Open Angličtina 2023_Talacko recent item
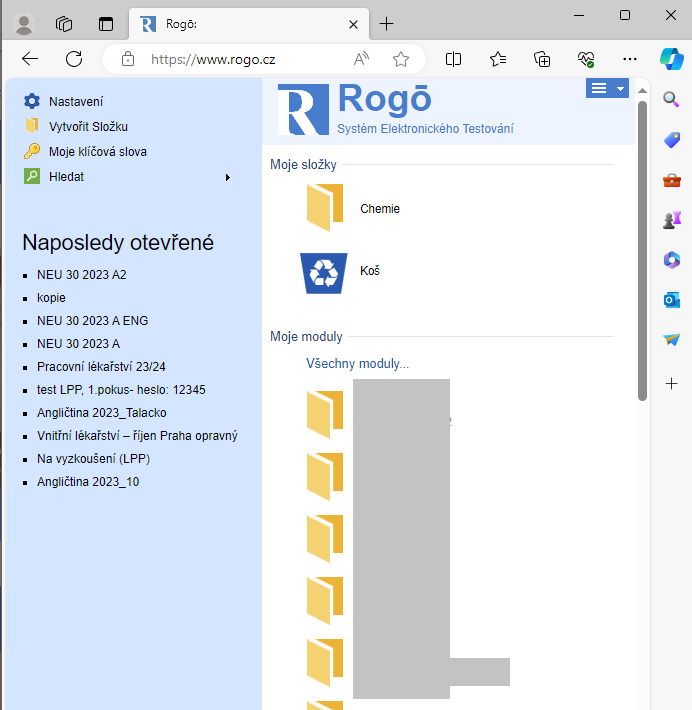 tap(101, 413)
